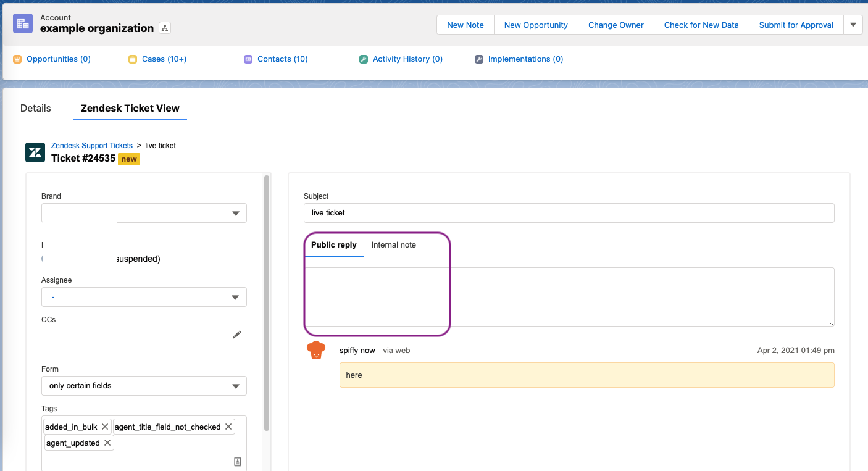
Task: Switch to the Details tab
Action: [x=36, y=108]
